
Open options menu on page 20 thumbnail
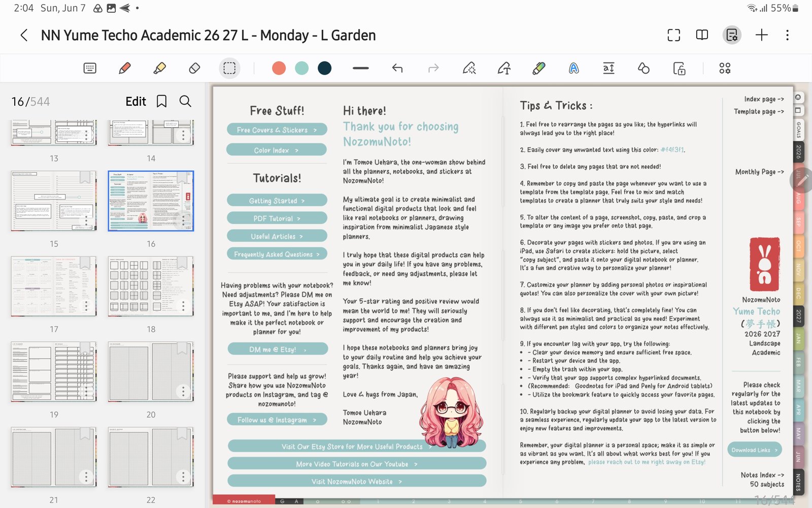(x=183, y=392)
